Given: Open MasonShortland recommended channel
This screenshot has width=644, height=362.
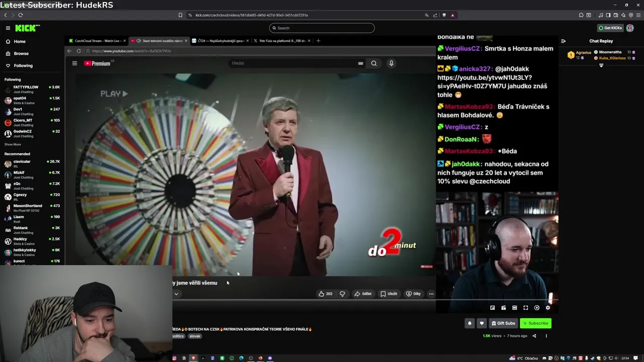Looking at the screenshot, I should [x=32, y=208].
